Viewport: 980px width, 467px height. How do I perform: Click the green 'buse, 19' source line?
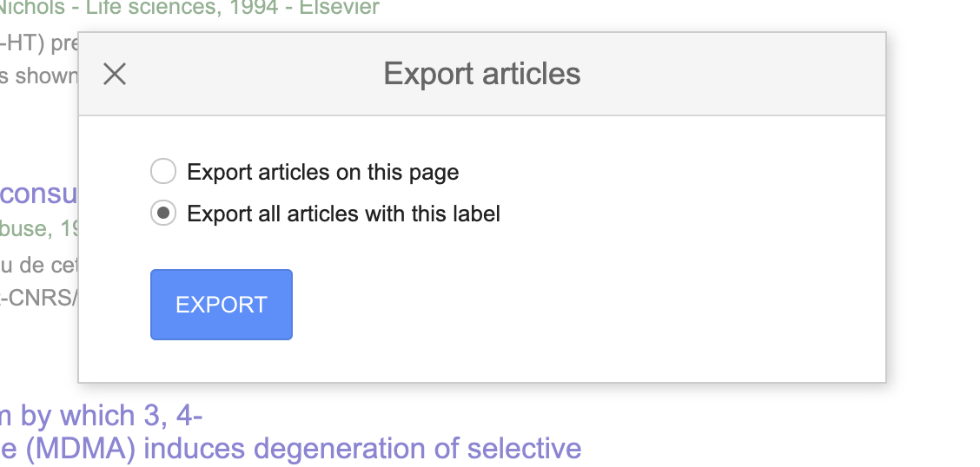tap(39, 228)
